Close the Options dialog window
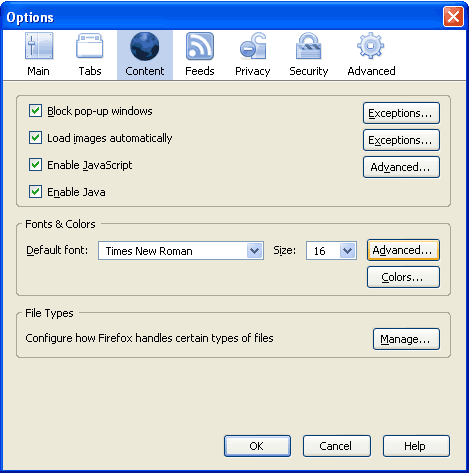Image resolution: width=469 pixels, height=474 pixels. click(453, 16)
